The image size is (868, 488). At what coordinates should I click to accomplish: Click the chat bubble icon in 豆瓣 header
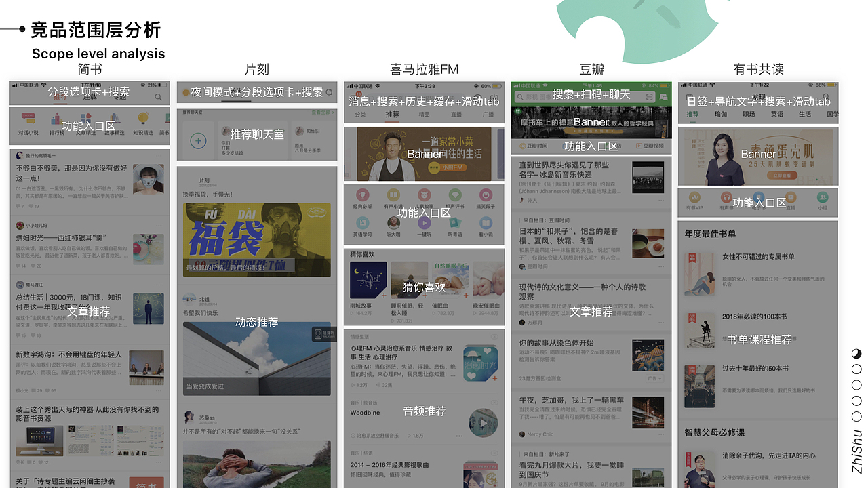click(x=663, y=97)
